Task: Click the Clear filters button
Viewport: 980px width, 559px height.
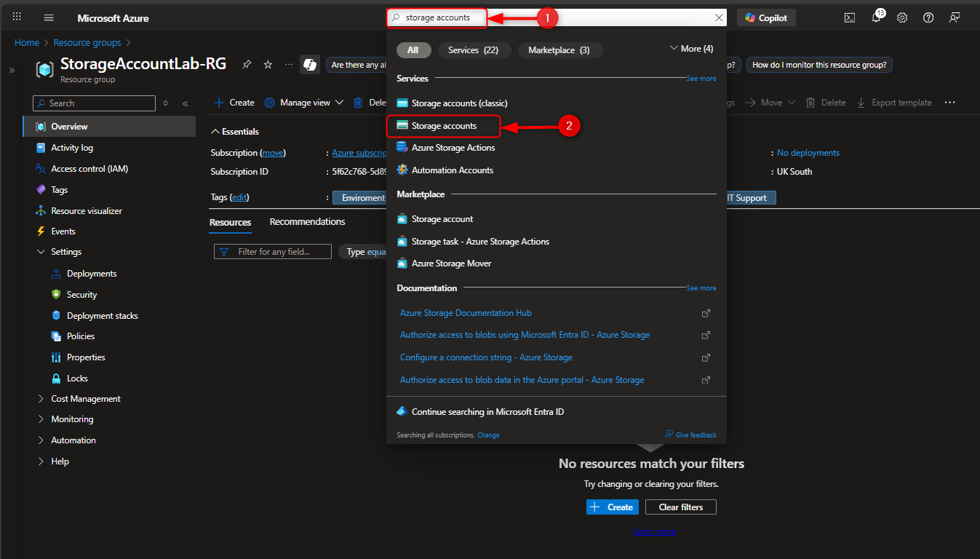Action: coord(680,507)
